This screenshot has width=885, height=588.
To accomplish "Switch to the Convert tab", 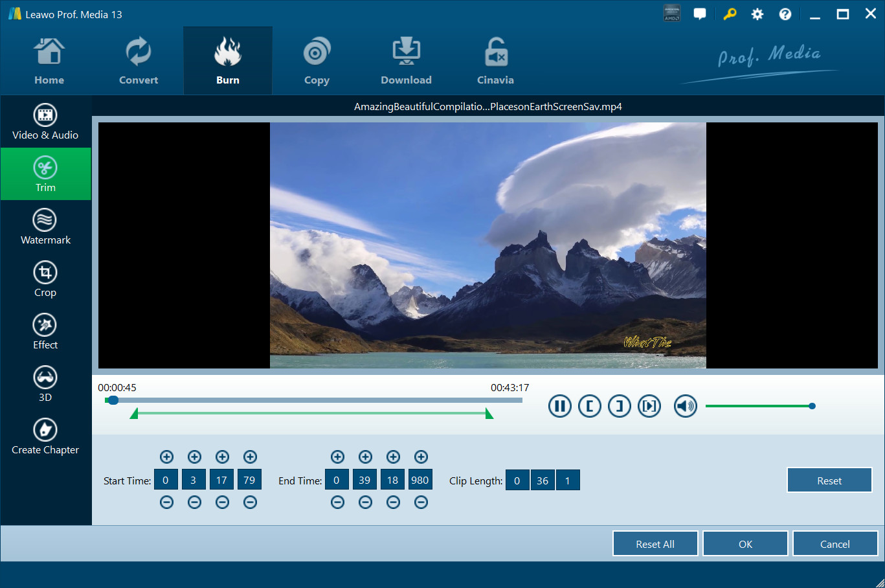I will (x=139, y=62).
